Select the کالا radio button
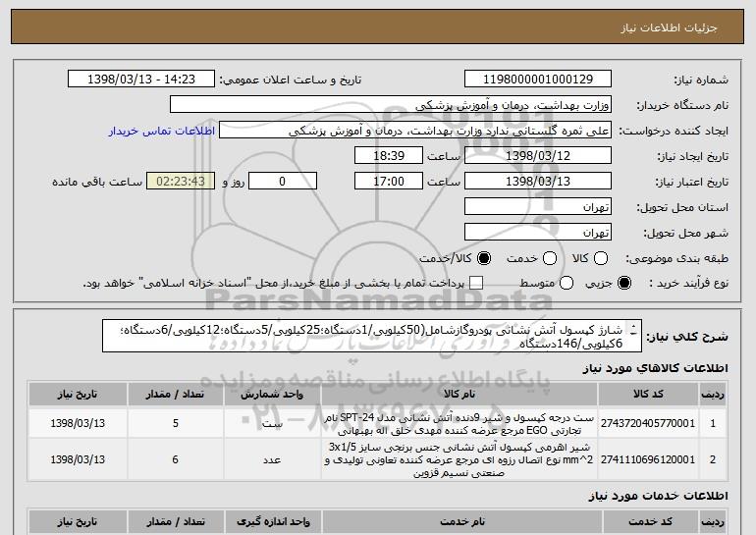The height and width of the screenshot is (535, 756). 601,258
